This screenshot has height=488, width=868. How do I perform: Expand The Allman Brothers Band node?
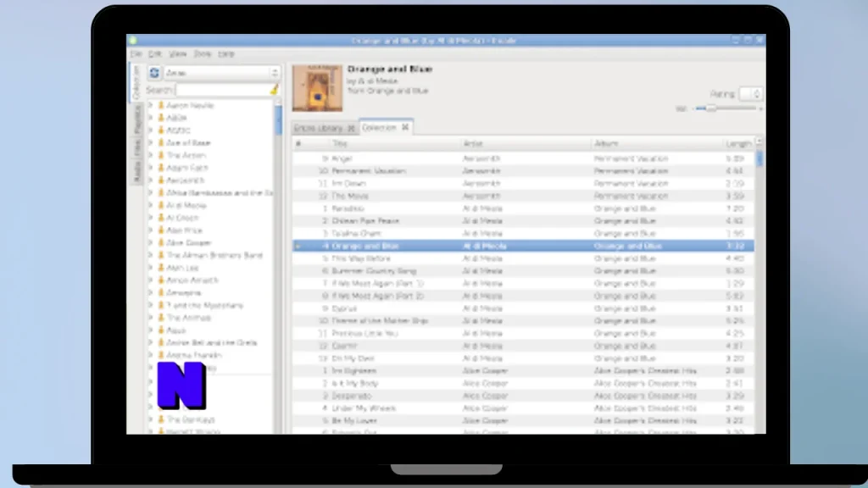click(150, 255)
